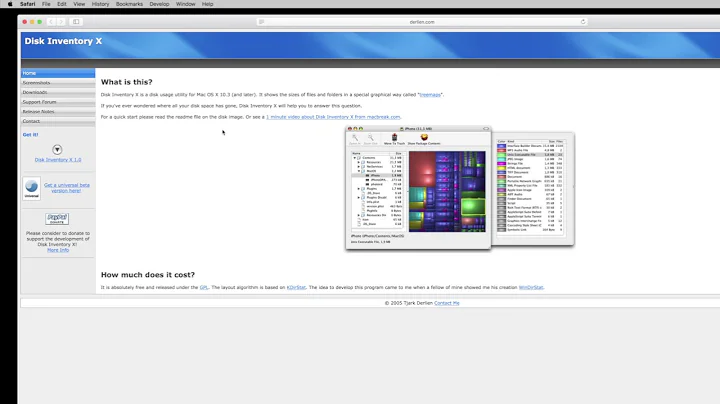720x404 pixels.
Task: Click the Disk Inventory X 1.0 link
Action: (x=58, y=160)
